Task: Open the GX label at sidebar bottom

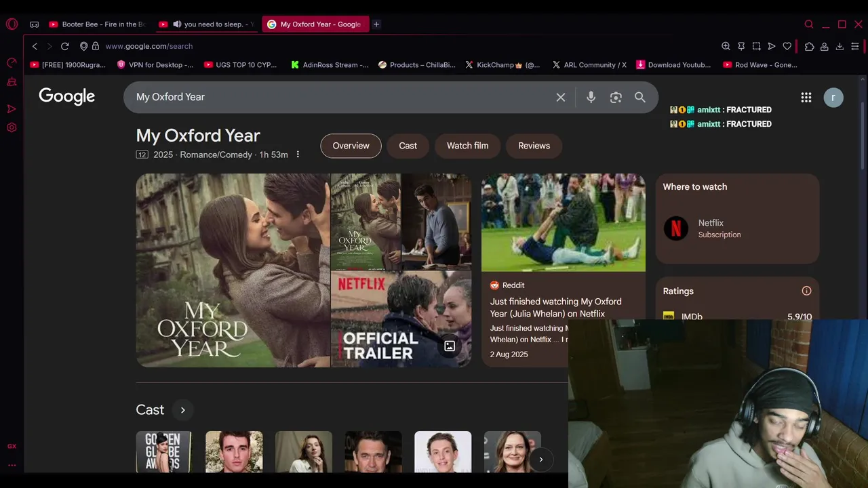Action: [x=12, y=447]
